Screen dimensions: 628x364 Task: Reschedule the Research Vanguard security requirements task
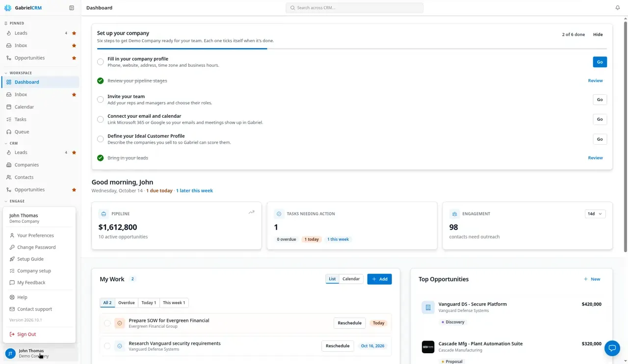click(338, 346)
